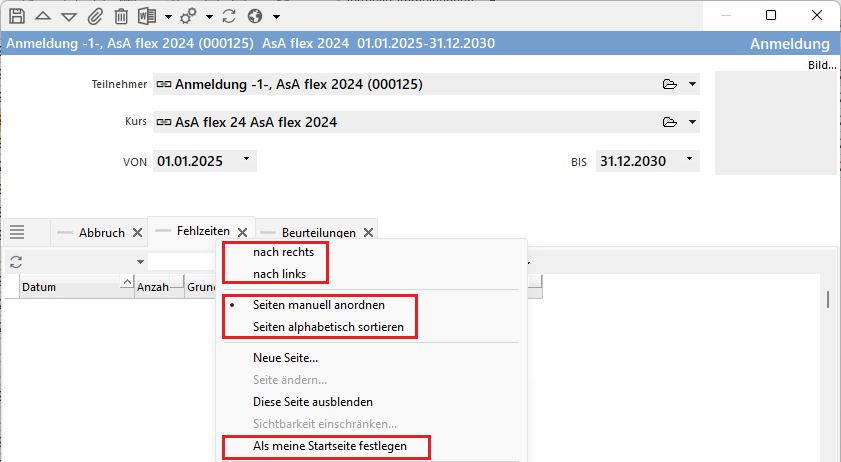Click the 'Bild...' link

(x=821, y=65)
